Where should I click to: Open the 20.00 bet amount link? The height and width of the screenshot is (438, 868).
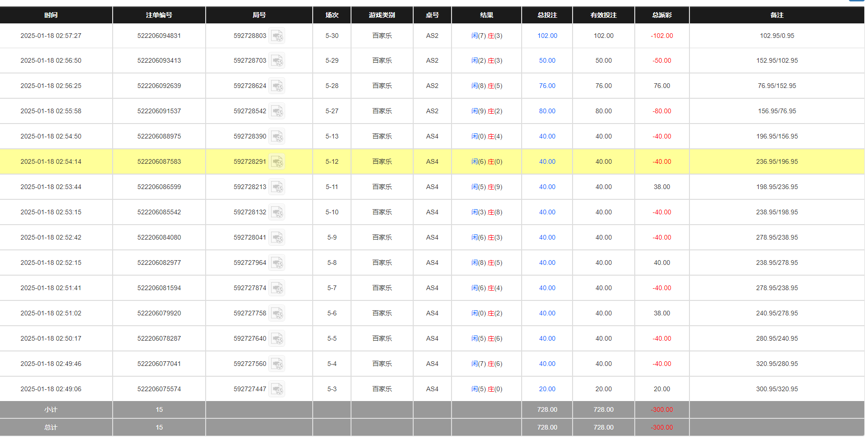point(547,389)
